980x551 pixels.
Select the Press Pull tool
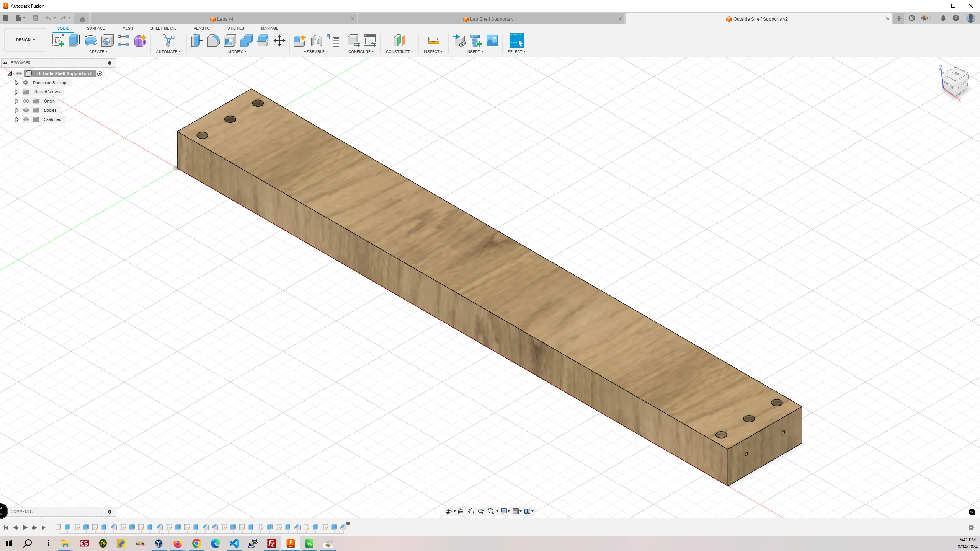[197, 41]
